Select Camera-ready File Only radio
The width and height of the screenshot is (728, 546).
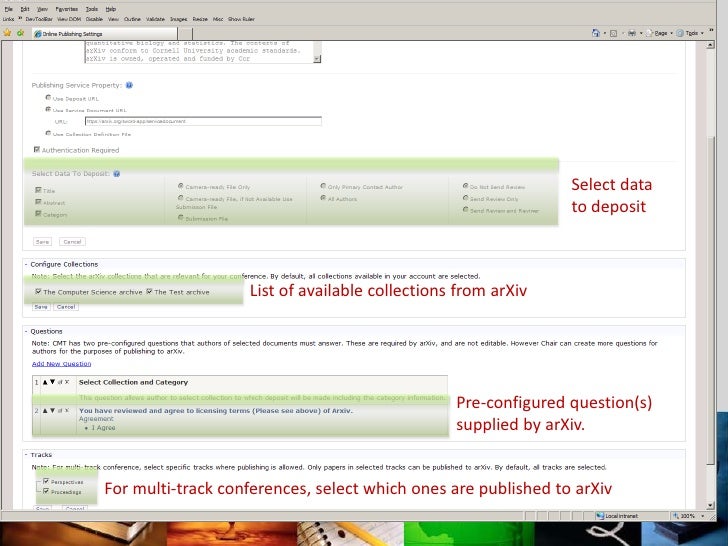tap(181, 186)
